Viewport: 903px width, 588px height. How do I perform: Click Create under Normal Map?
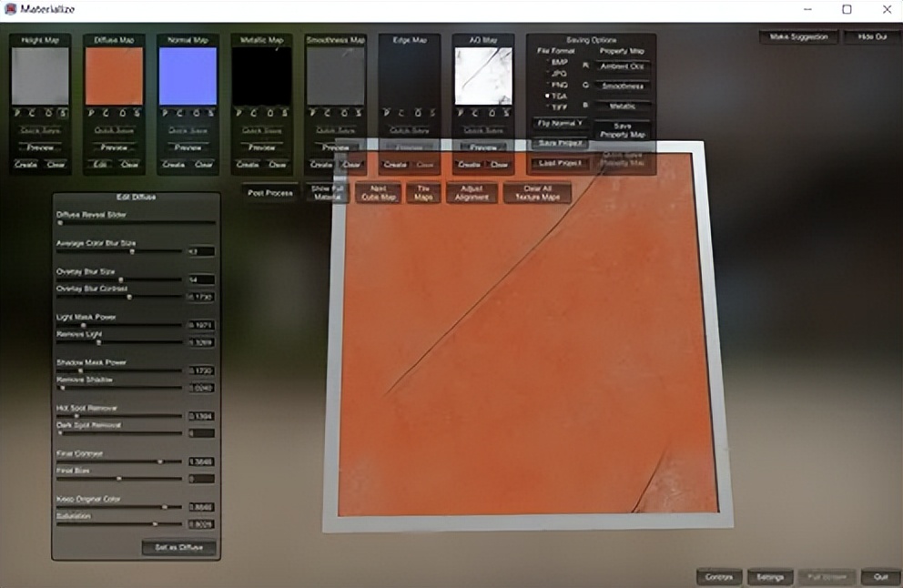click(173, 165)
